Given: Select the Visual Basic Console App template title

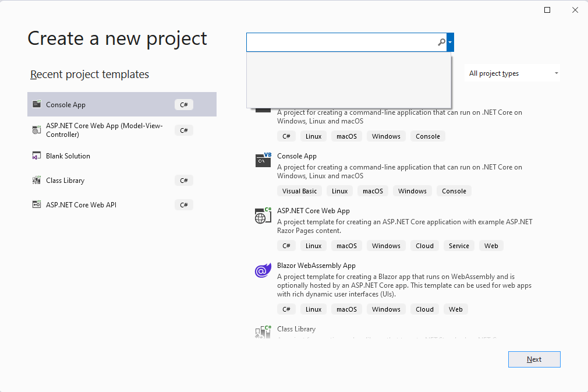Looking at the screenshot, I should [297, 156].
